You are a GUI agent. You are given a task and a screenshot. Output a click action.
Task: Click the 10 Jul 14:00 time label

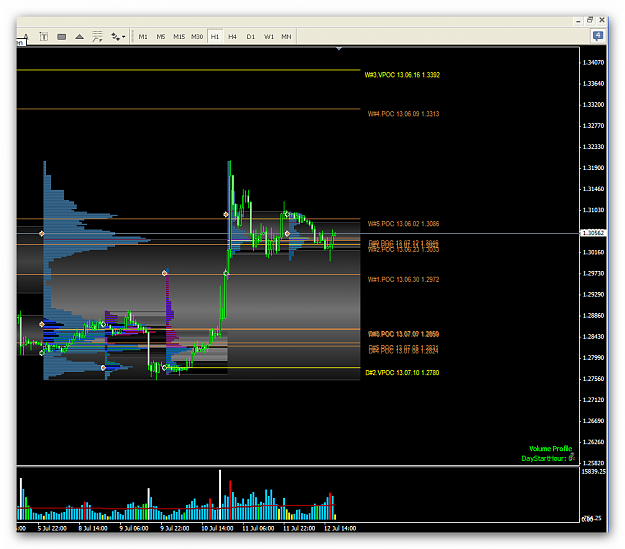[217, 528]
